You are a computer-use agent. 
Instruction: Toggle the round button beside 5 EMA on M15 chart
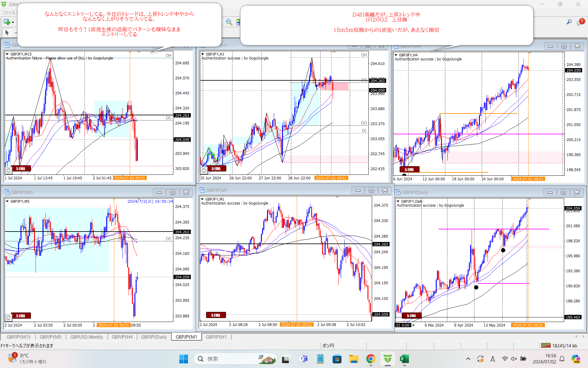pyautogui.click(x=9, y=170)
